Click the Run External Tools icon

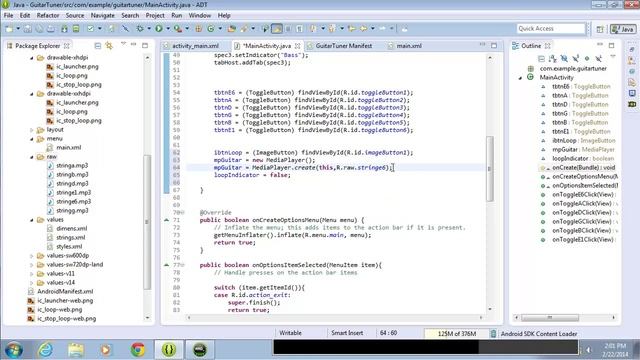pos(178,29)
